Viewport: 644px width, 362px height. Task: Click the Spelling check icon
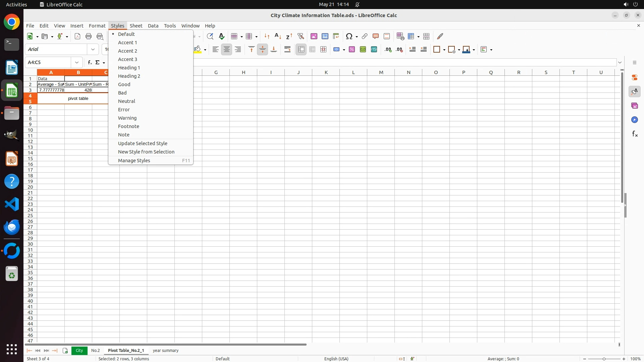[x=222, y=36]
